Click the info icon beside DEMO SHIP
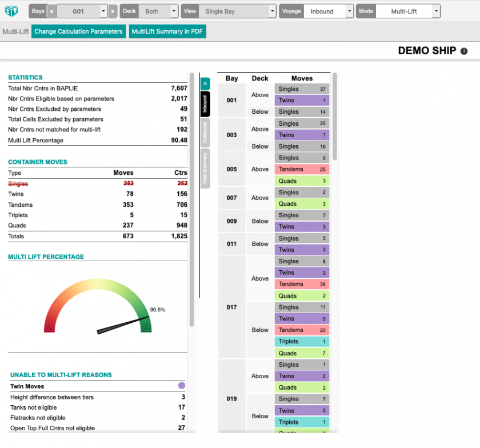Screen dimensions: 480x448 click(464, 51)
